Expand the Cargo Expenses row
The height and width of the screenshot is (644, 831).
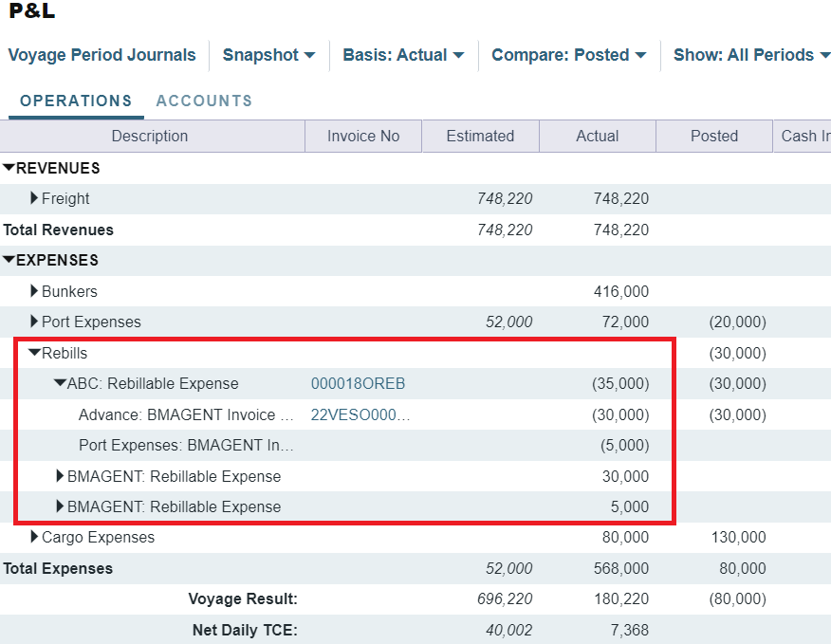[35, 537]
